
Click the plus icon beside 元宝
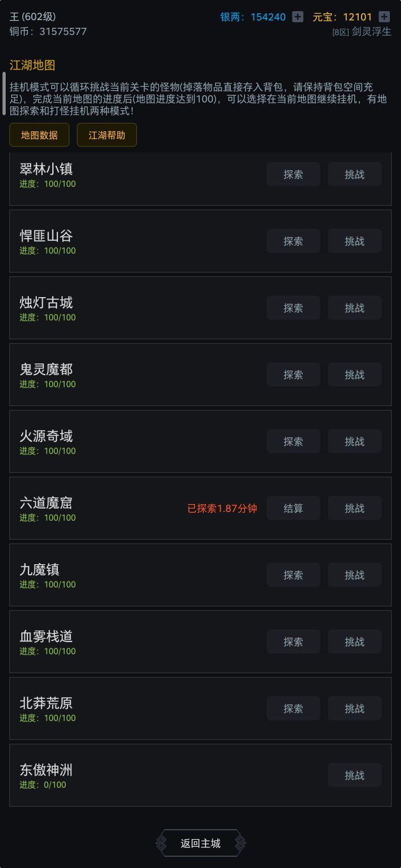tap(384, 17)
